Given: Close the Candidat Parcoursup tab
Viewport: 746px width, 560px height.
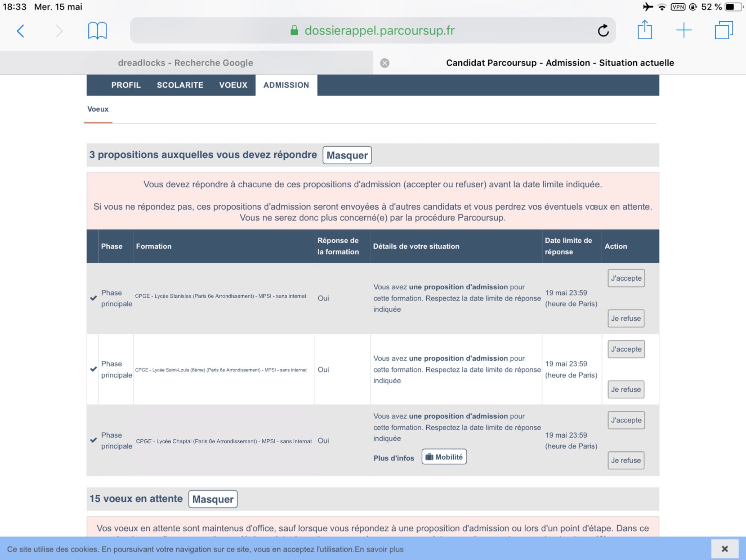Looking at the screenshot, I should click(385, 63).
